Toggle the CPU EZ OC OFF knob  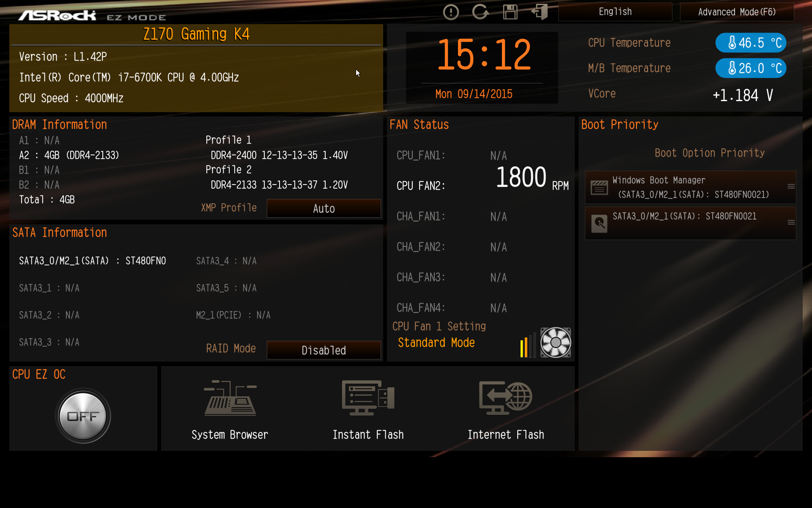(x=83, y=416)
